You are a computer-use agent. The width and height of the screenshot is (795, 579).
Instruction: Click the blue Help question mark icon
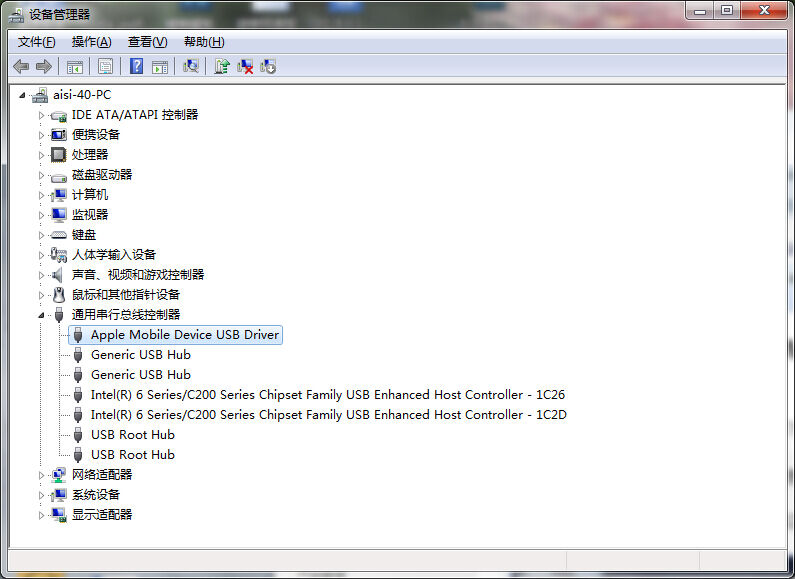coord(136,66)
